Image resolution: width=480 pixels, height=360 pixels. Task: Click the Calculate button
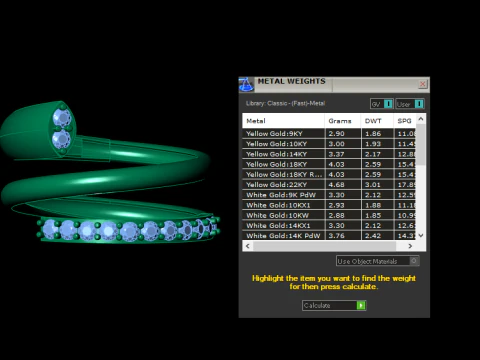click(x=334, y=305)
